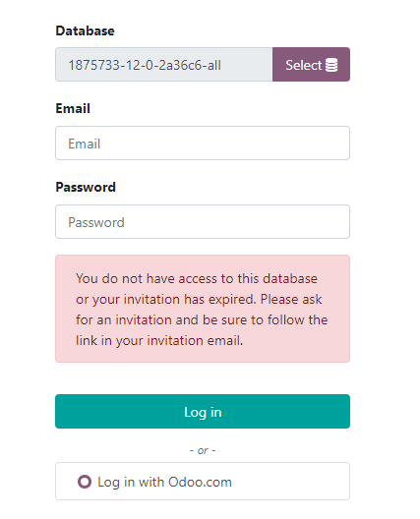Image resolution: width=420 pixels, height=519 pixels.
Task: Click the database stack icon
Action: (331, 65)
